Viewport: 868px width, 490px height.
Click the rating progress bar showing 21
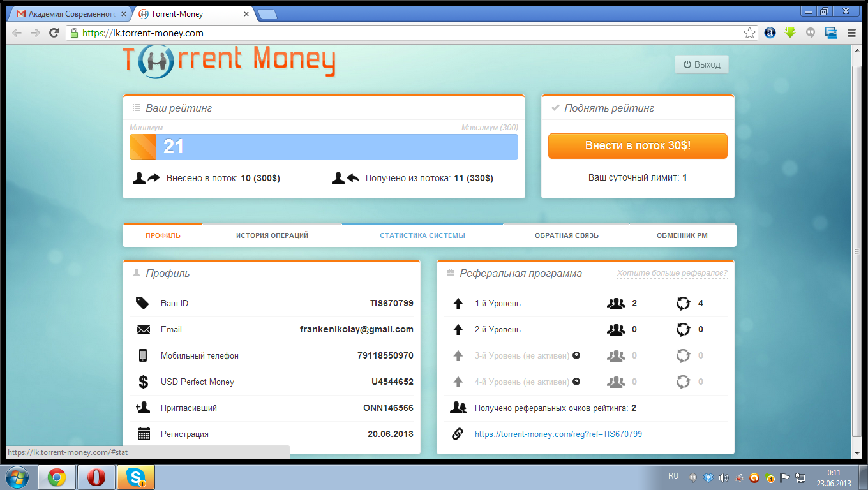pos(324,147)
